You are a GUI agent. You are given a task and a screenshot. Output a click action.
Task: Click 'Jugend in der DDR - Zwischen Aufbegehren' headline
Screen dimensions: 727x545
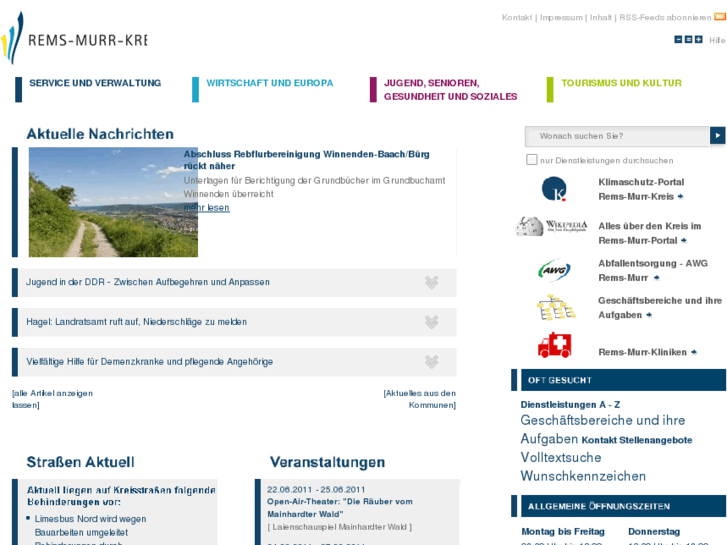(x=148, y=282)
